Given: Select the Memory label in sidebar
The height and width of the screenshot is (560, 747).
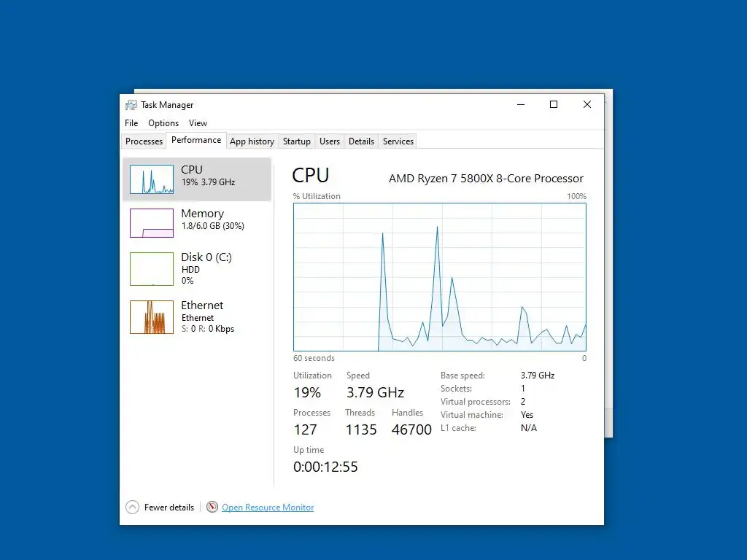Looking at the screenshot, I should pos(203,214).
